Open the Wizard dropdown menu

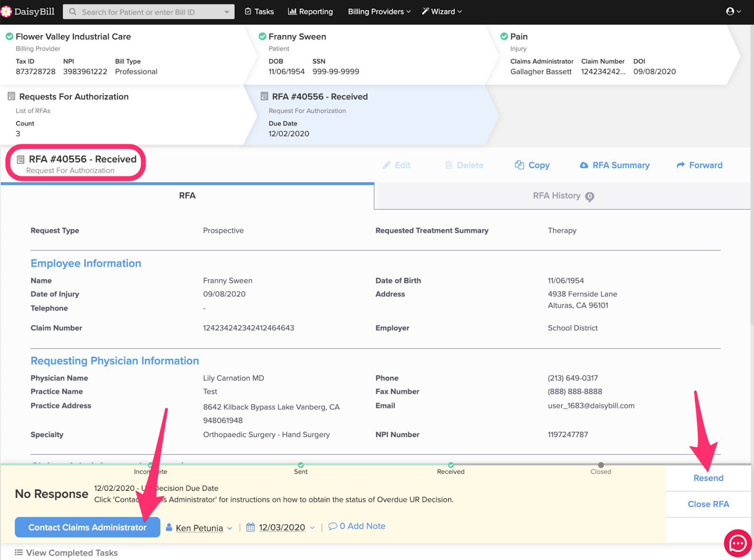pyautogui.click(x=442, y=12)
